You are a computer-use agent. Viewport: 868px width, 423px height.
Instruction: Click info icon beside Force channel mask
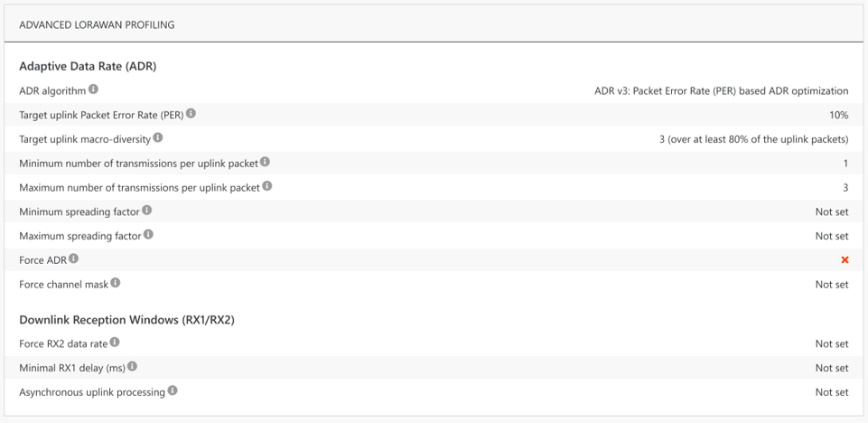tap(116, 284)
